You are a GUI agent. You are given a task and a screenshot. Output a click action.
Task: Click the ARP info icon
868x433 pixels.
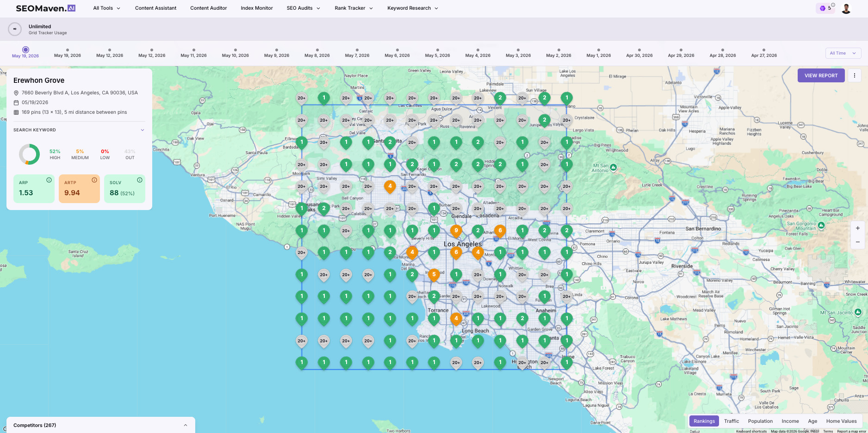tap(49, 180)
